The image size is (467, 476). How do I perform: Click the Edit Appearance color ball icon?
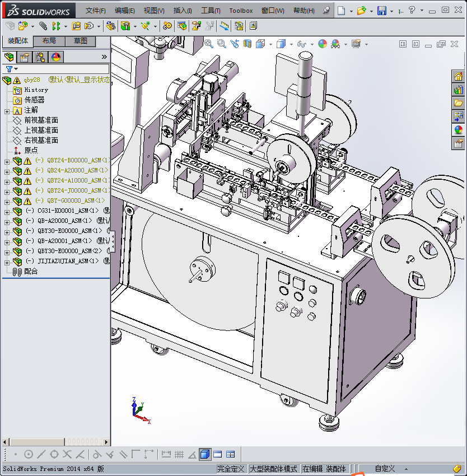pos(322,44)
